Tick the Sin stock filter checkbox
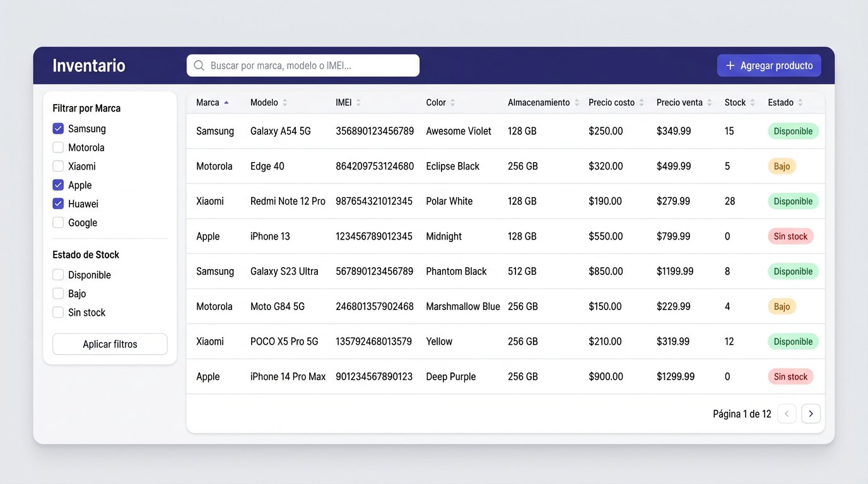The height and width of the screenshot is (484, 868). [58, 312]
